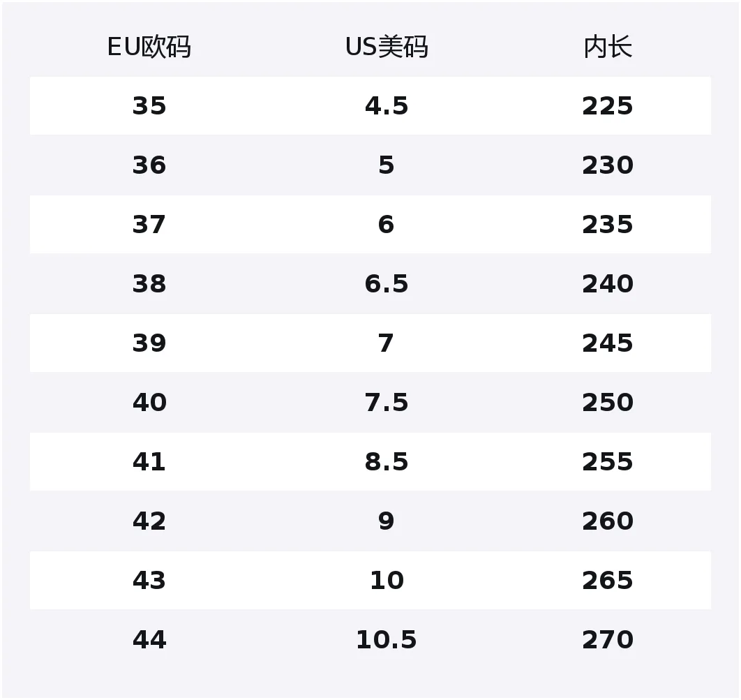Click the 内长 column header
741x700 pixels.
[x=608, y=47]
